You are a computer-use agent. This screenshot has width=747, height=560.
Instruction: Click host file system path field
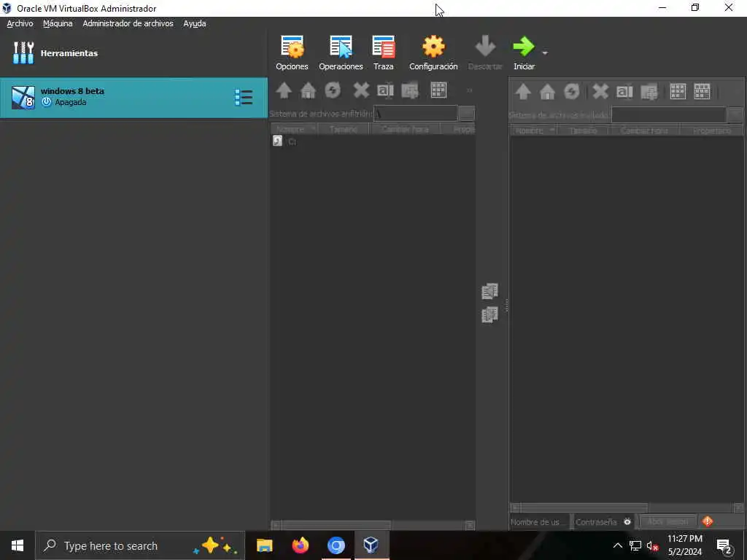coord(415,114)
